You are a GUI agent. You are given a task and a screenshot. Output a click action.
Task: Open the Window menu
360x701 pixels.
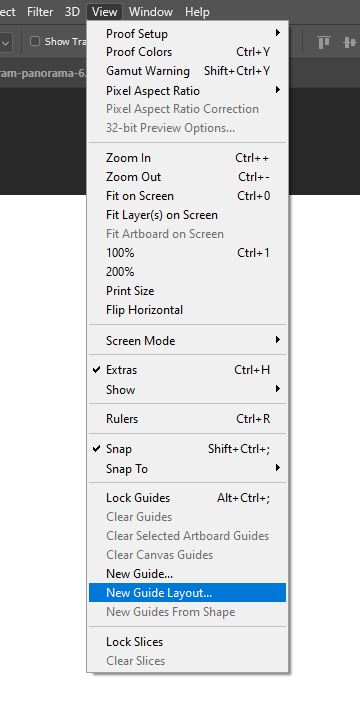pos(150,12)
